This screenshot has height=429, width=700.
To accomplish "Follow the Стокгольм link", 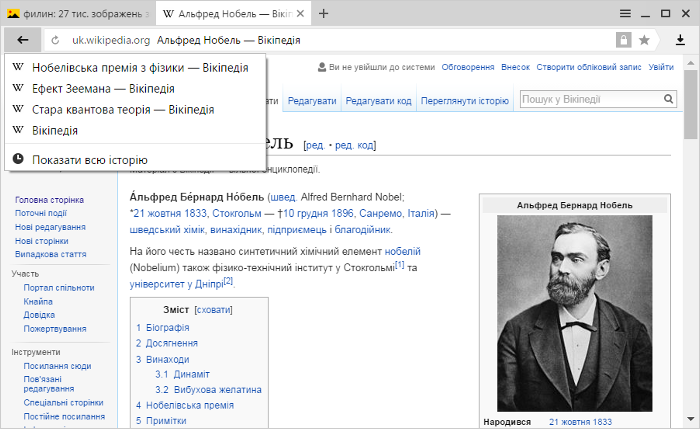I will pyautogui.click(x=237, y=213).
